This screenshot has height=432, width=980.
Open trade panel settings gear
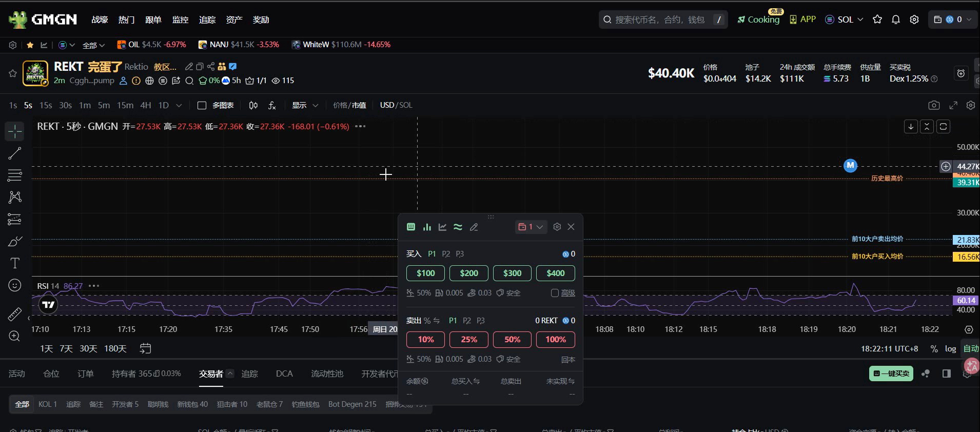click(557, 227)
